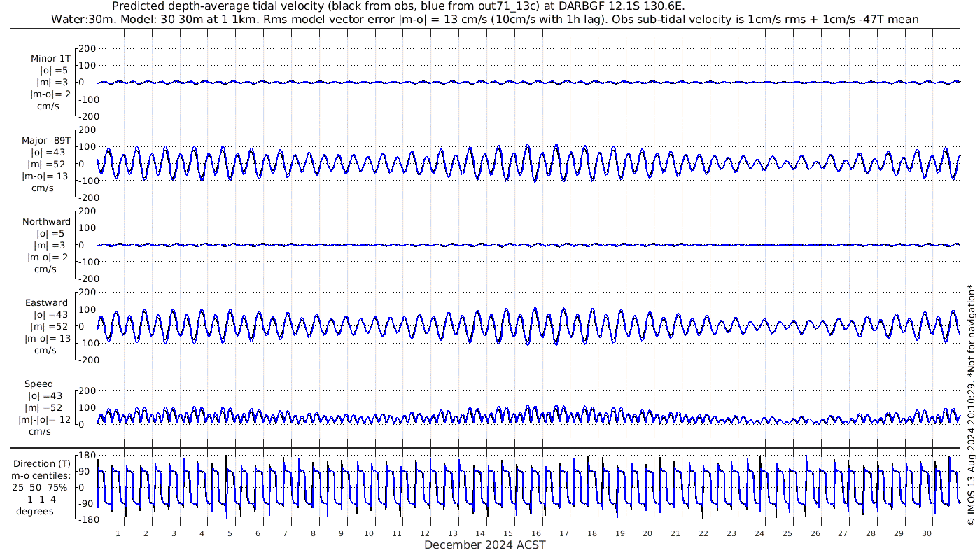Click the subtitle line starting "Water:30m. Model"
Screen dimensions: 980x560
485,20
